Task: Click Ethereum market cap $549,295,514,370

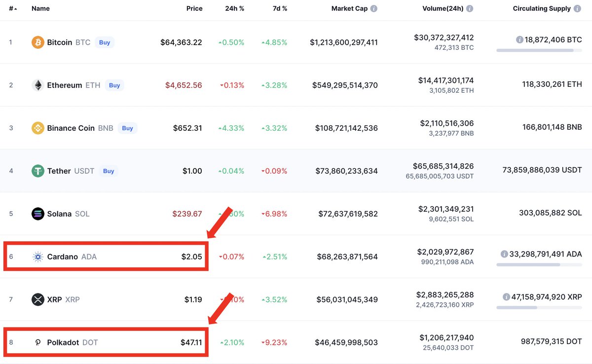Action: click(x=345, y=85)
